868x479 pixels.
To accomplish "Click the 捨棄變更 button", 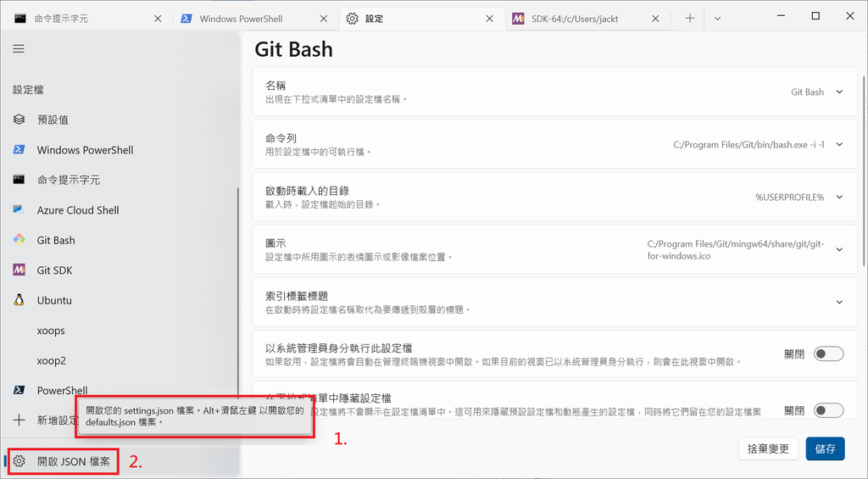I will (768, 448).
